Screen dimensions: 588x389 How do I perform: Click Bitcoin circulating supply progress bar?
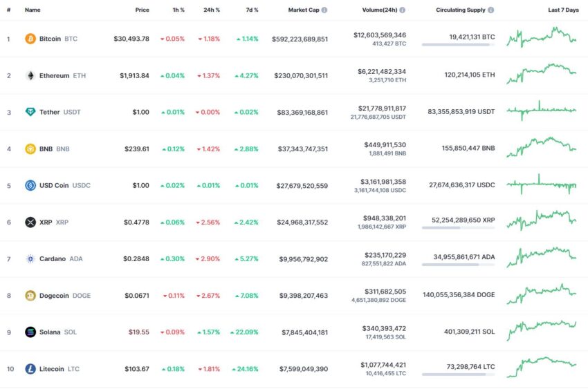(458, 44)
